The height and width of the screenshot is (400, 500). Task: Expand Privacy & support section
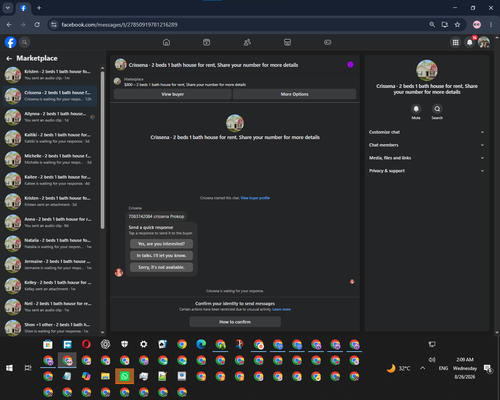[426, 171]
